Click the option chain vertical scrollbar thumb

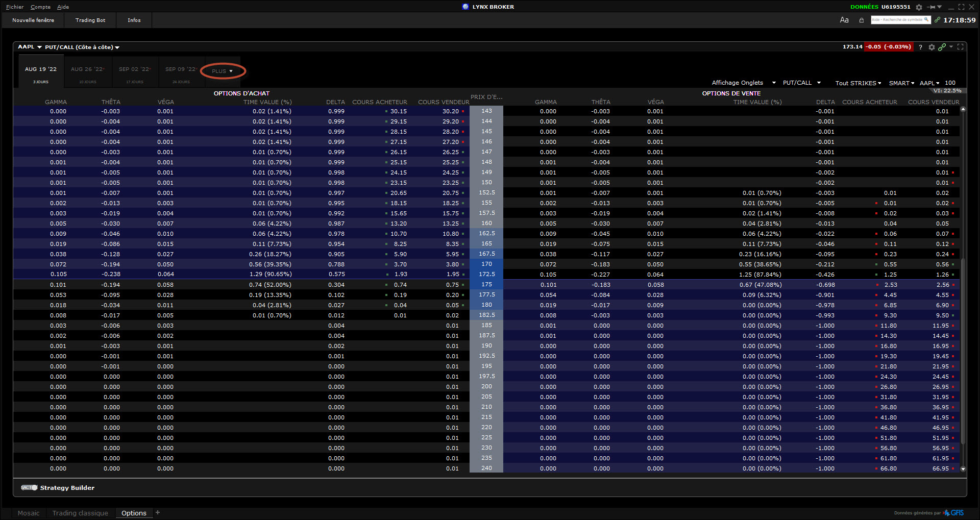pos(963,351)
